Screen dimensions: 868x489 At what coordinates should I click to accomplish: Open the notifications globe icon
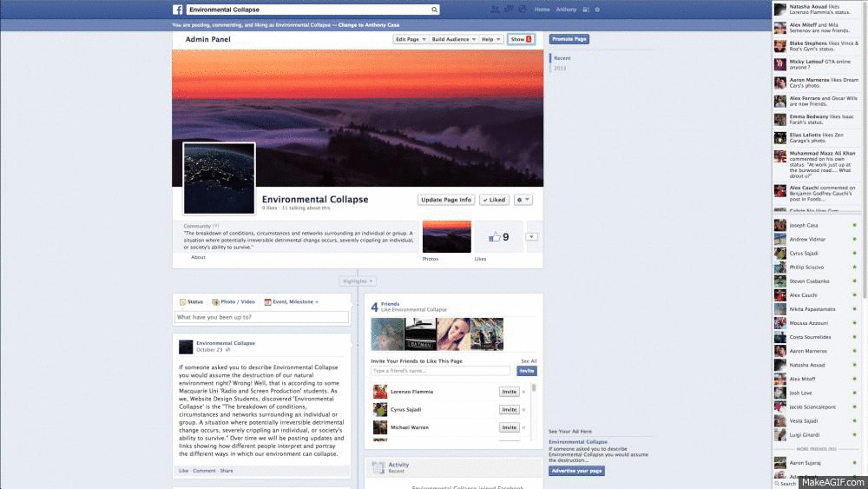click(521, 10)
